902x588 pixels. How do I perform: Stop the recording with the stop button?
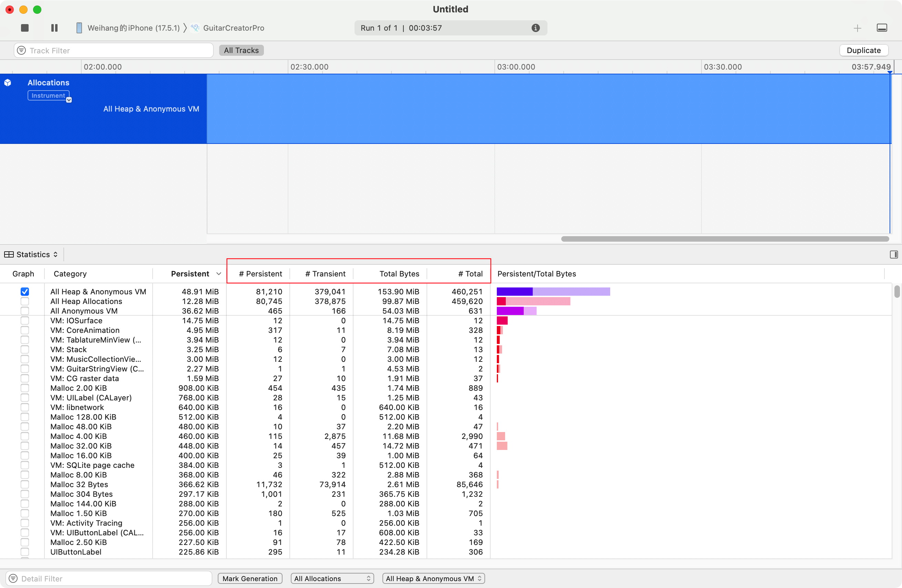[x=25, y=28]
